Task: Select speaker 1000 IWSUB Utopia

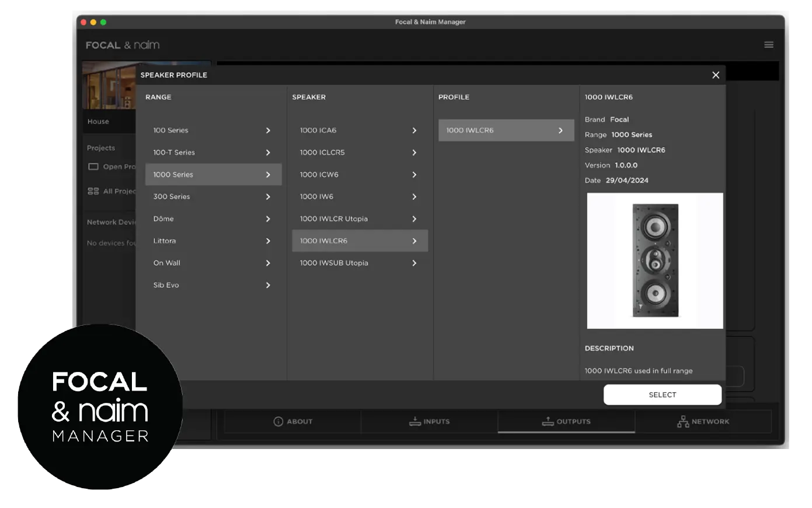Action: pyautogui.click(x=360, y=263)
